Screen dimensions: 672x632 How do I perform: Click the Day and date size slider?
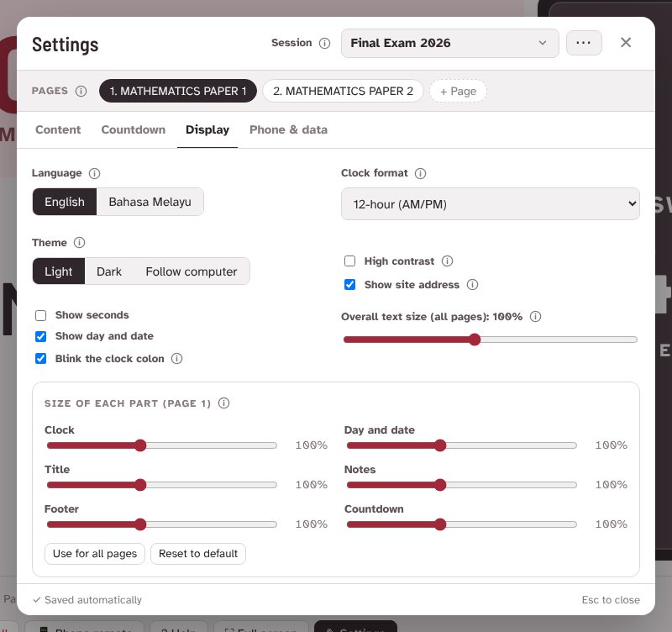pos(461,445)
